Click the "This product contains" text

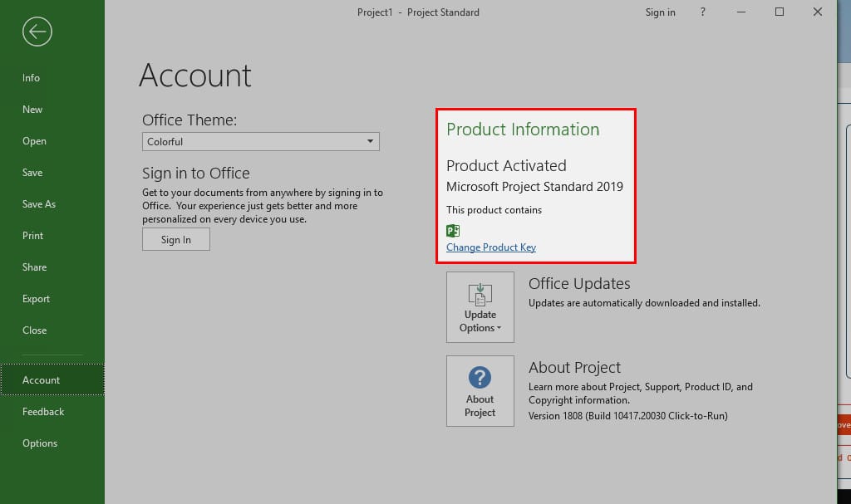pos(494,210)
